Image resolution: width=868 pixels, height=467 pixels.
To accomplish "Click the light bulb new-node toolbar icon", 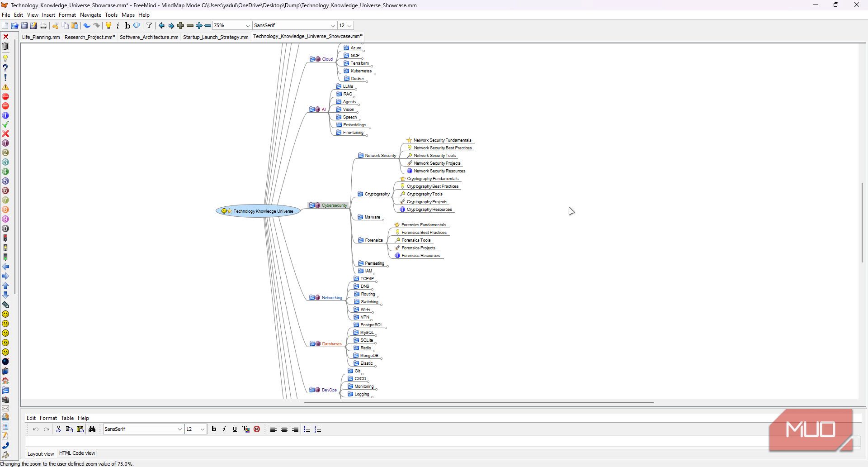I will tap(108, 26).
